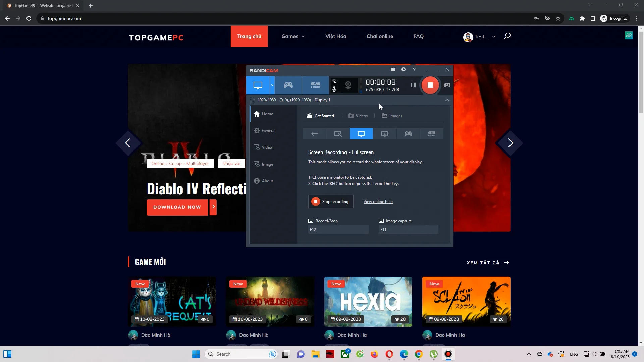Open General settings in Bandicam sidebar
644x362 pixels.
click(x=273, y=131)
